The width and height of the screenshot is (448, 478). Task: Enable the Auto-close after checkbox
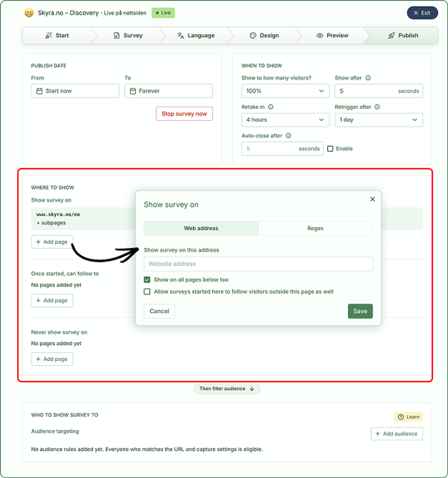click(x=330, y=149)
